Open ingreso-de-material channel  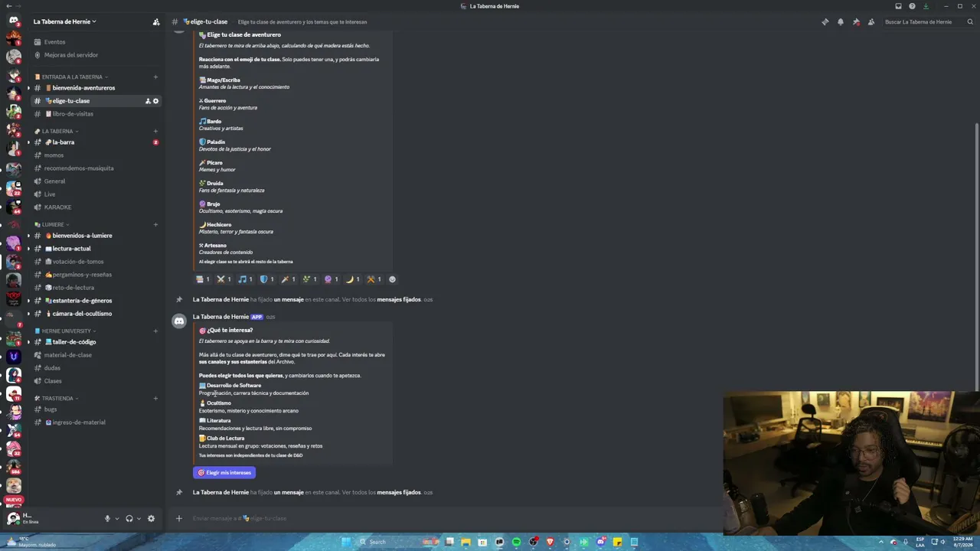coord(96,422)
